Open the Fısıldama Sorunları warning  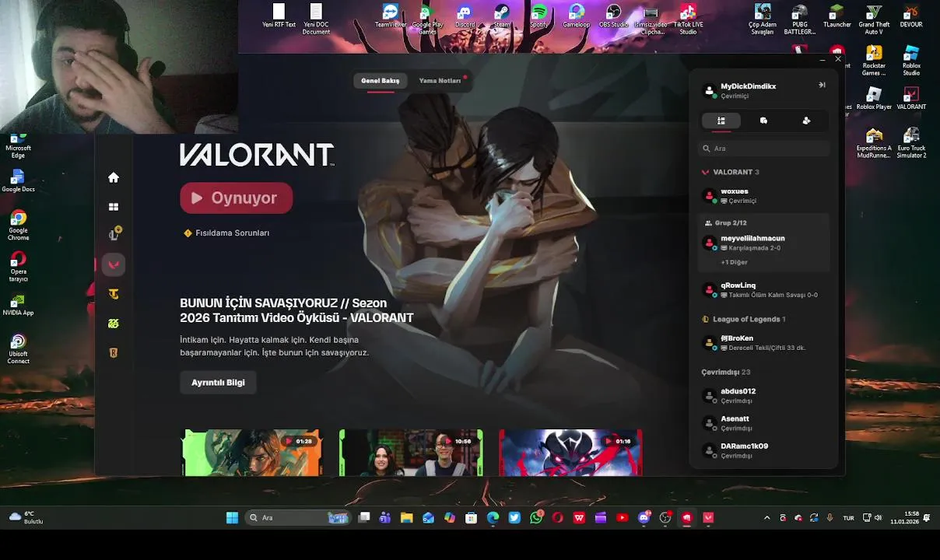coord(226,233)
